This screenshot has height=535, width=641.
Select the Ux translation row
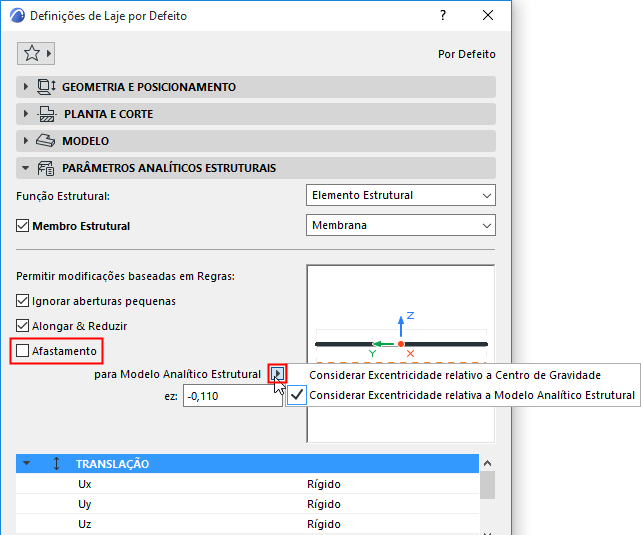point(247,484)
